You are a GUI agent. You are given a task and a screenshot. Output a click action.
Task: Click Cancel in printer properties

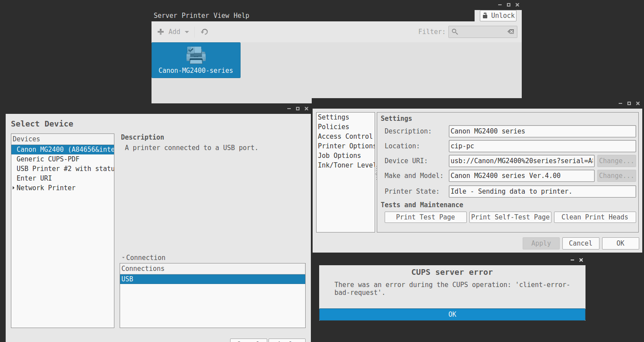click(x=581, y=243)
